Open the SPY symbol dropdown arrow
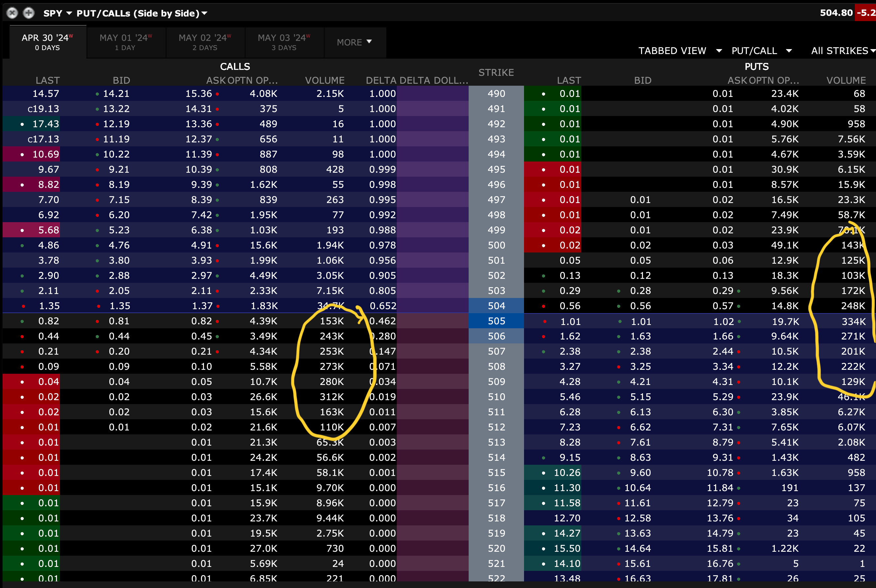 tap(69, 13)
